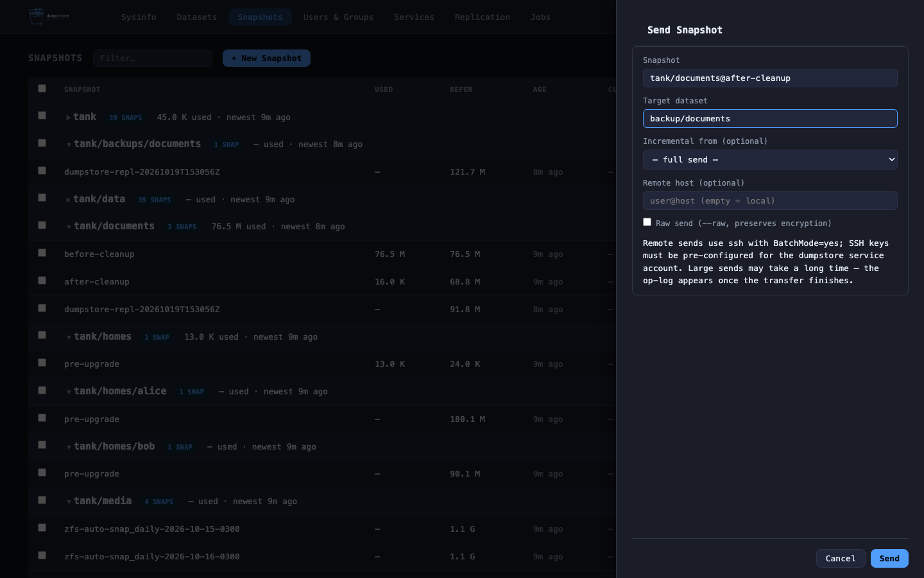Collapse the tank/homes snapshot group
Screen dimensions: 924x578
(69, 337)
